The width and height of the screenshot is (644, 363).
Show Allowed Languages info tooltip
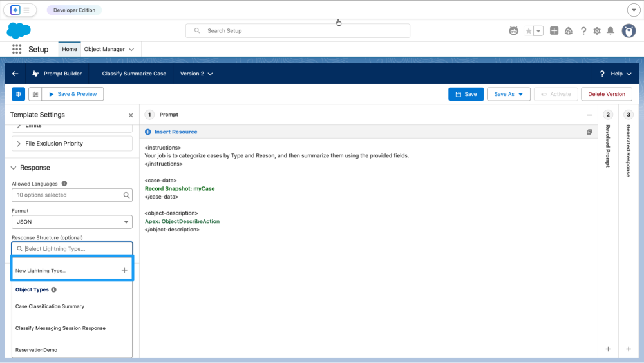64,184
